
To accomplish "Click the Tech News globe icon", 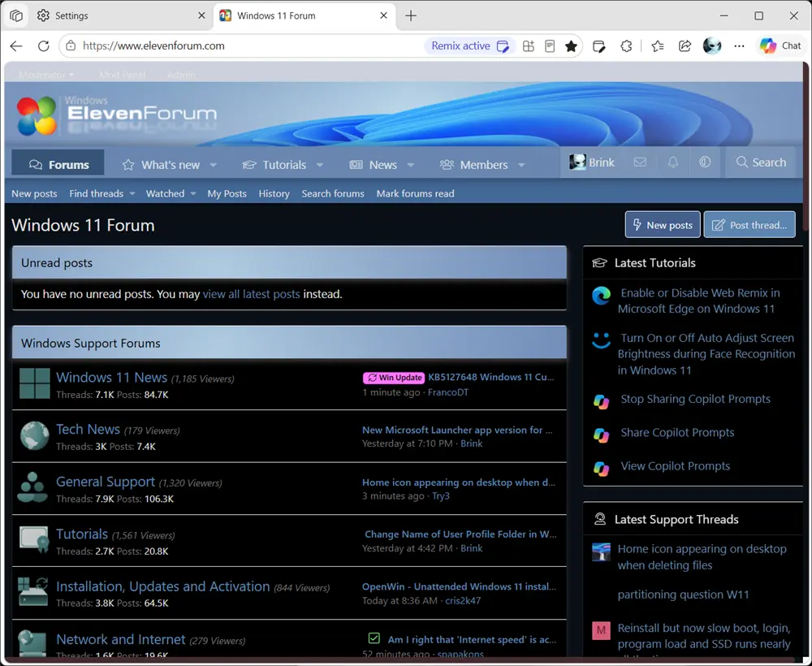I will (x=34, y=435).
